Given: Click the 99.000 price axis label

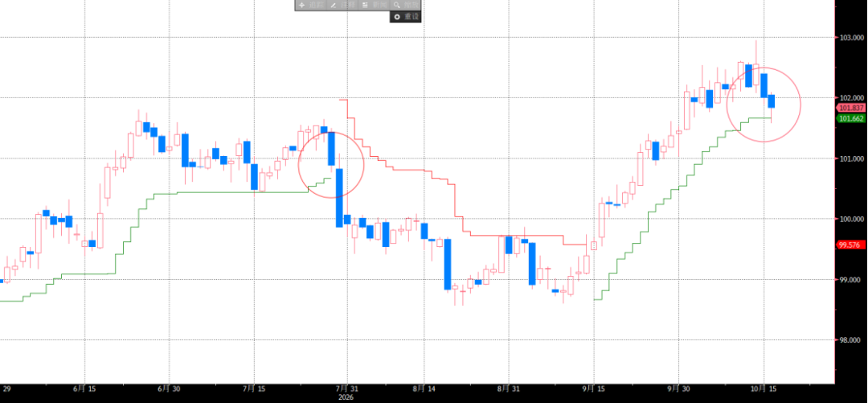Looking at the screenshot, I should point(851,279).
